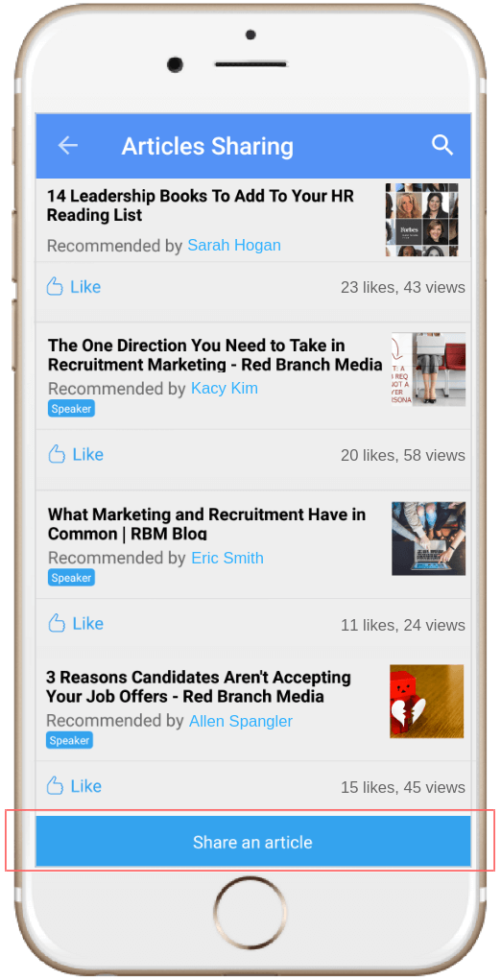
Task: Open Eric Smith's profile link
Action: [227, 558]
